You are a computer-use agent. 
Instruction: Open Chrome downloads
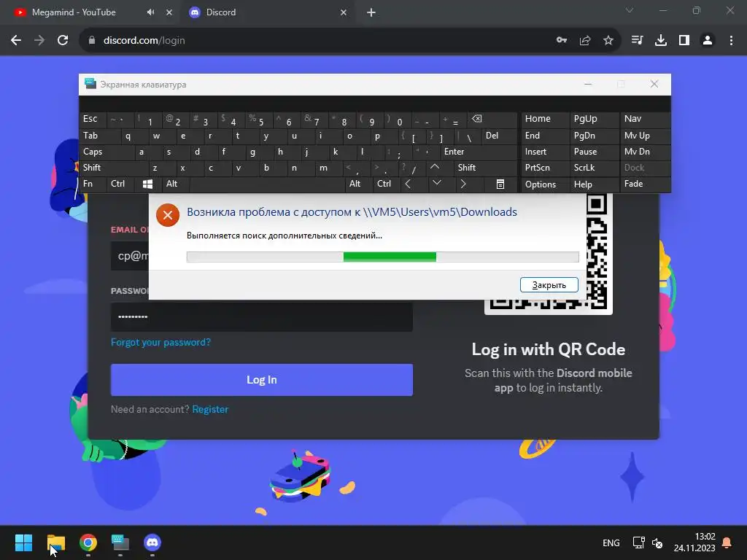[x=661, y=41]
